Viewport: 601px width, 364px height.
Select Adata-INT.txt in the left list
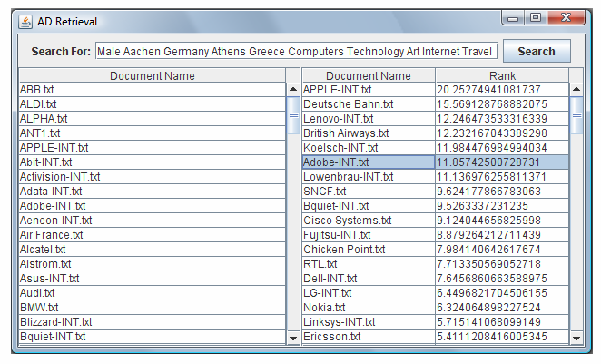[153, 192]
